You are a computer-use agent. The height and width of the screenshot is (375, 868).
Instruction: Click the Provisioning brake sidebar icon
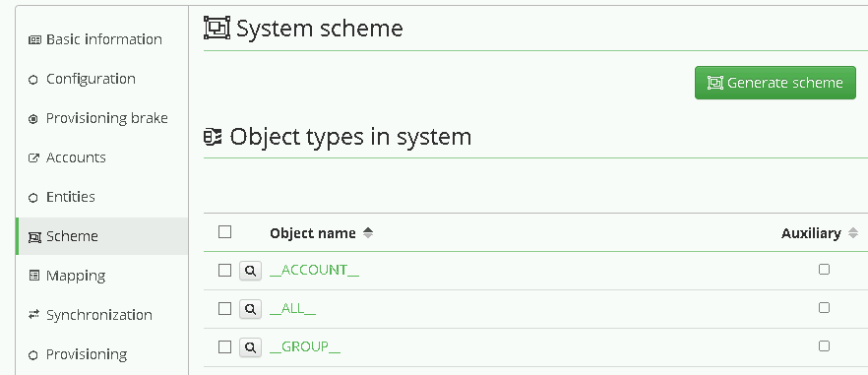click(33, 118)
